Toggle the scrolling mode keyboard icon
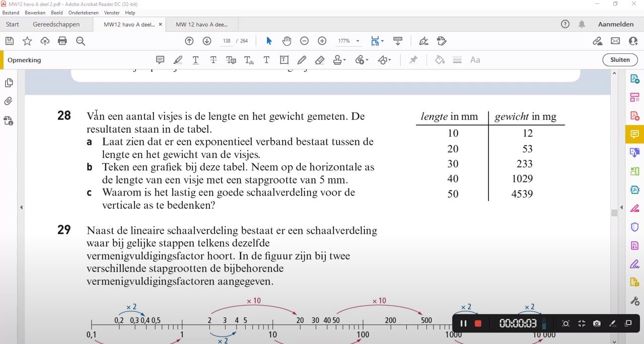Viewport: 644px width, 344px height. pyautogui.click(x=398, y=41)
